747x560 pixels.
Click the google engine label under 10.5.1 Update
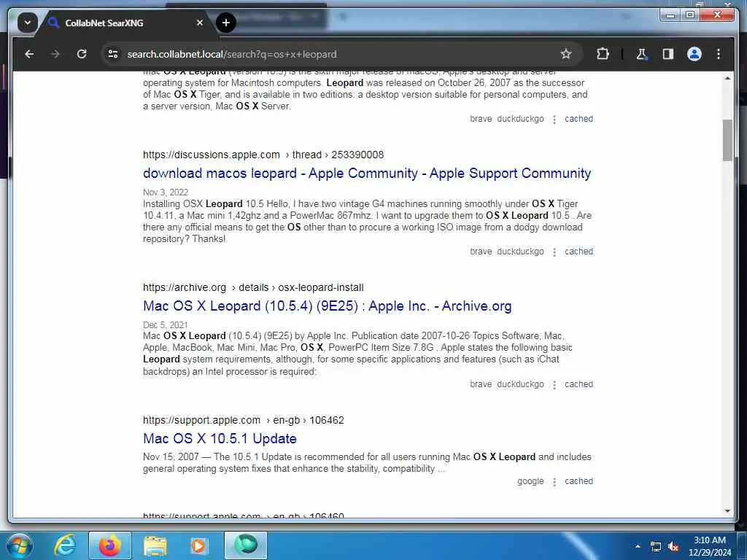coord(530,481)
